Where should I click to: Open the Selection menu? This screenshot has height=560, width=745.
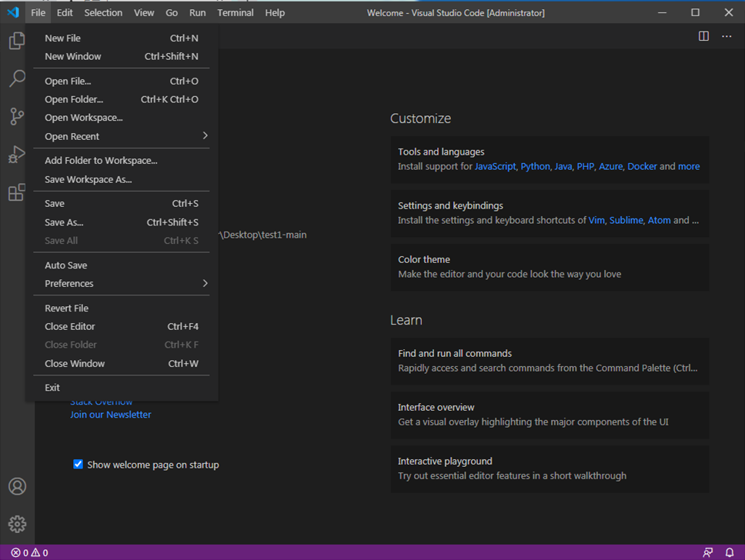coord(103,13)
